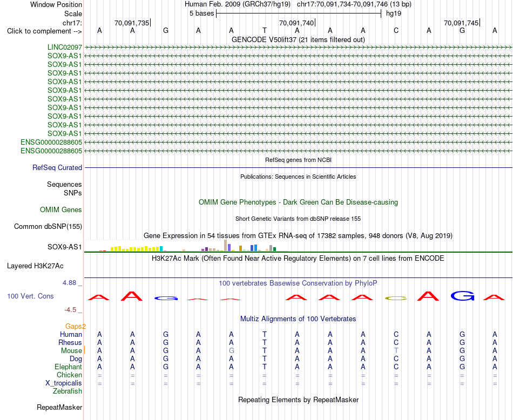Image resolution: width=513 pixels, height=420 pixels.
Task: Click the OMIM Gene Phenotypes track title
Action: pyautogui.click(x=299, y=202)
